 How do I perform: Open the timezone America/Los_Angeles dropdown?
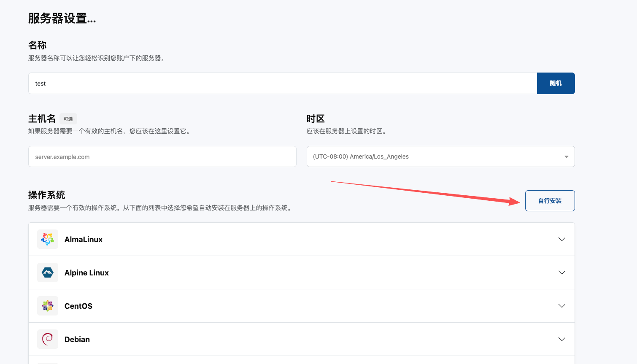440,156
